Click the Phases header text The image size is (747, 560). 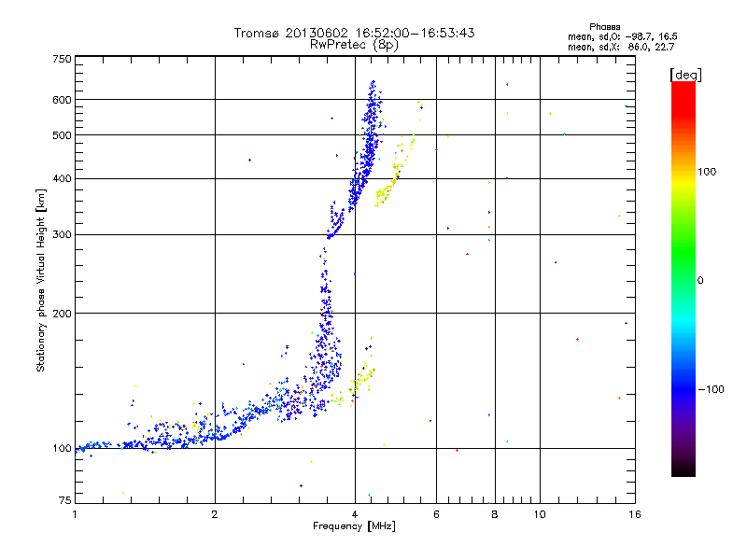coord(605,26)
